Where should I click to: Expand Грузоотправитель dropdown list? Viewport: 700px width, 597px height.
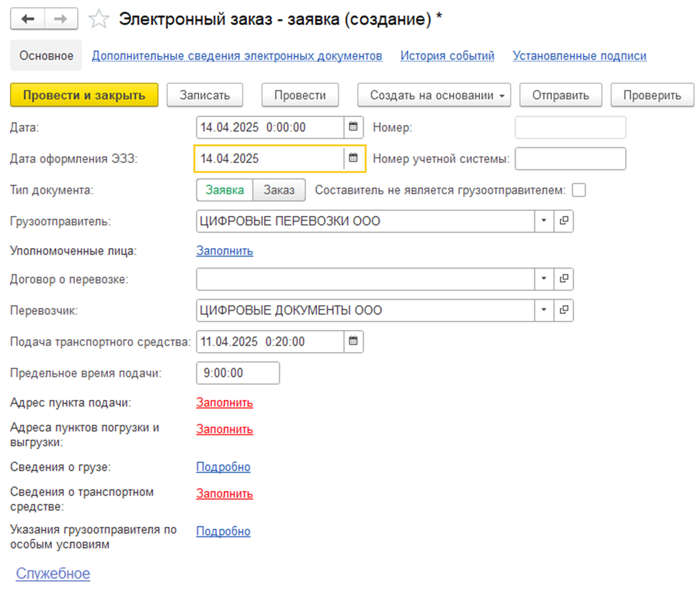tap(544, 221)
